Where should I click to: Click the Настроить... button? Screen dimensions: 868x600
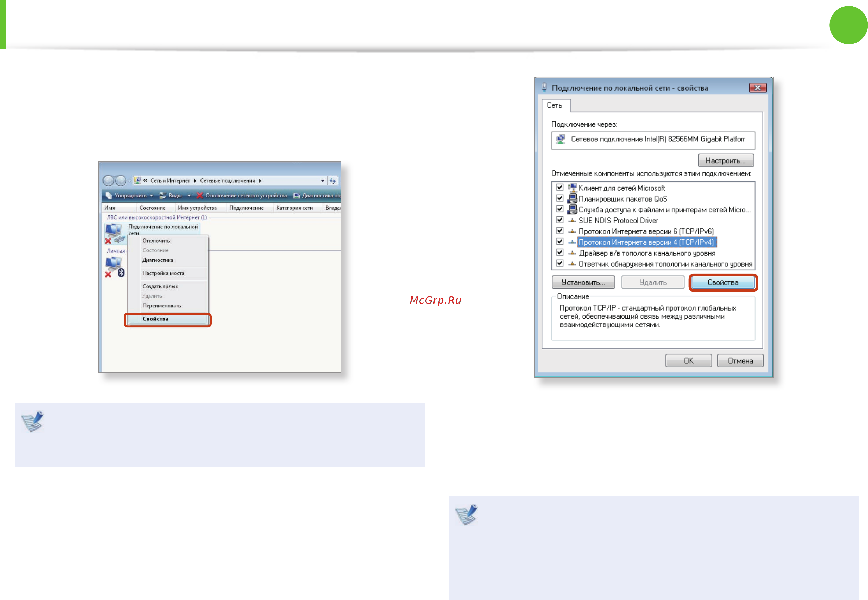click(x=725, y=160)
